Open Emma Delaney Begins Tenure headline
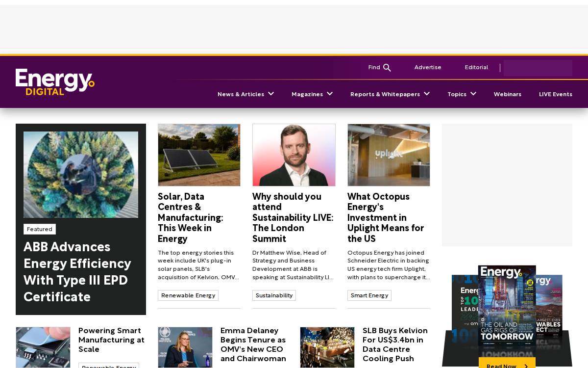Viewport: 588px width, 368px height. click(253, 344)
